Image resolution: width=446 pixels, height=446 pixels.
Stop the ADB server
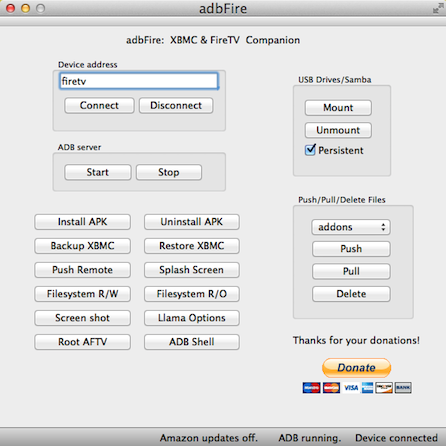(x=169, y=172)
